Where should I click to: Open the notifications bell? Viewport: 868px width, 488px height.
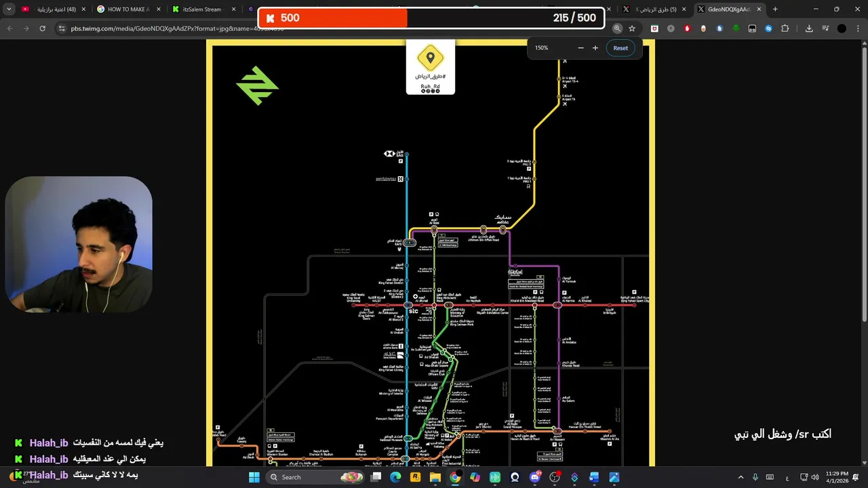point(856,477)
